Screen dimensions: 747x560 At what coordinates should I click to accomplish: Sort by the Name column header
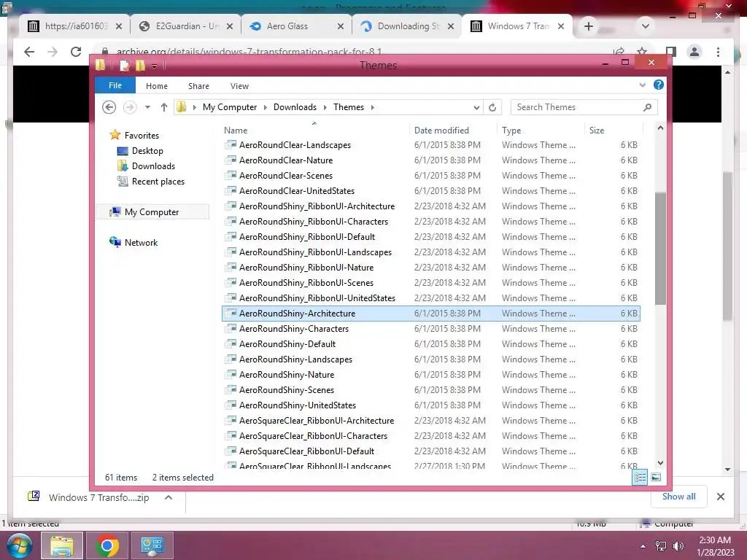(x=236, y=130)
